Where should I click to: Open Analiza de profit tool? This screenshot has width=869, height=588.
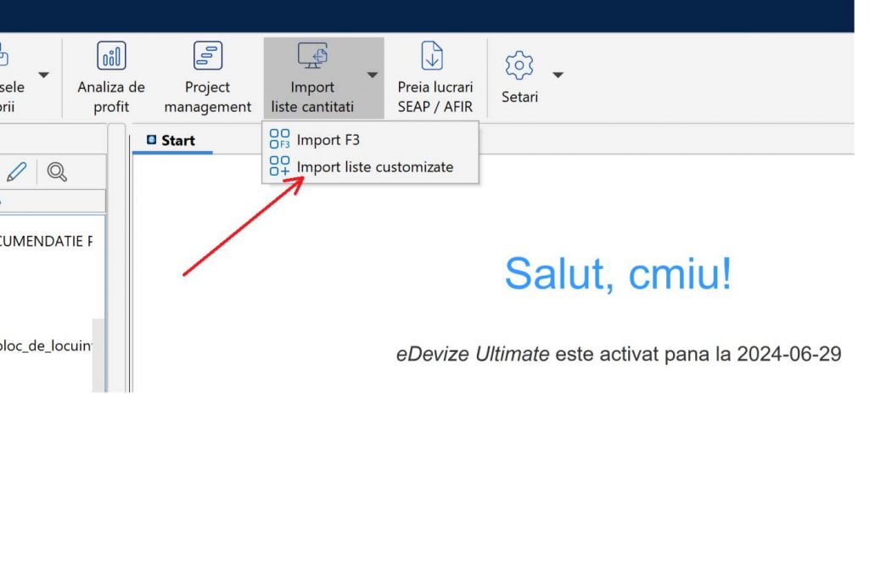click(111, 77)
